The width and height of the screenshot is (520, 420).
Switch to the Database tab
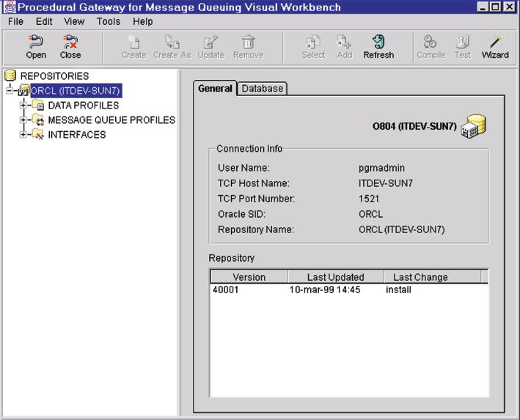point(263,89)
